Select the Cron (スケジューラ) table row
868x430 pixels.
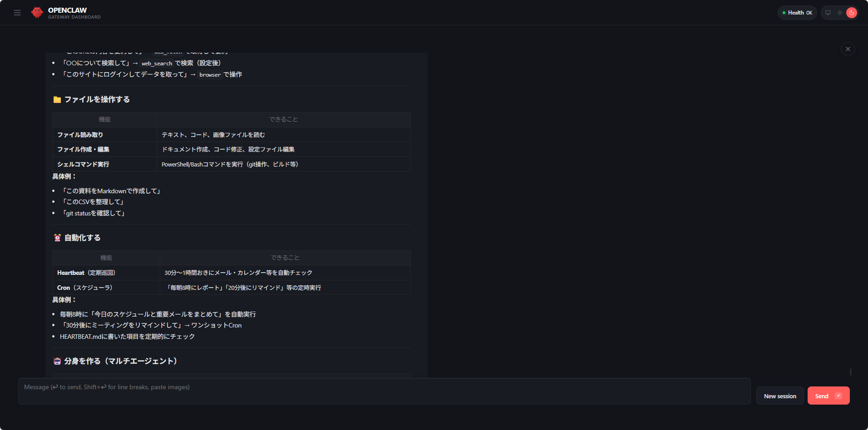point(231,288)
